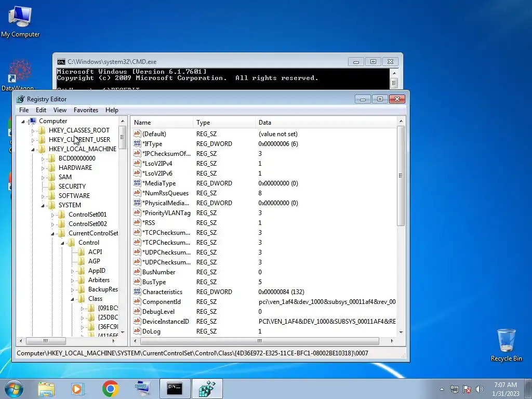Click the volume speaker tray icon
This screenshot has width=532, height=399.
point(480,389)
